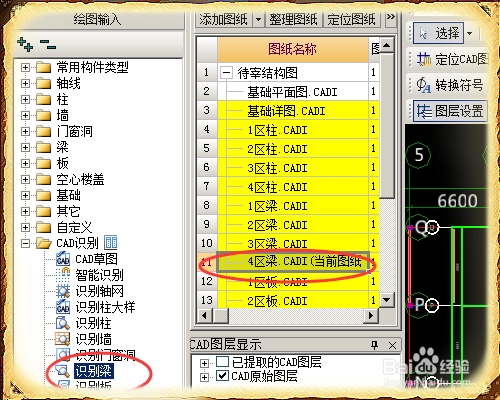Select the 2区梁.CADI drawing

click(293, 225)
